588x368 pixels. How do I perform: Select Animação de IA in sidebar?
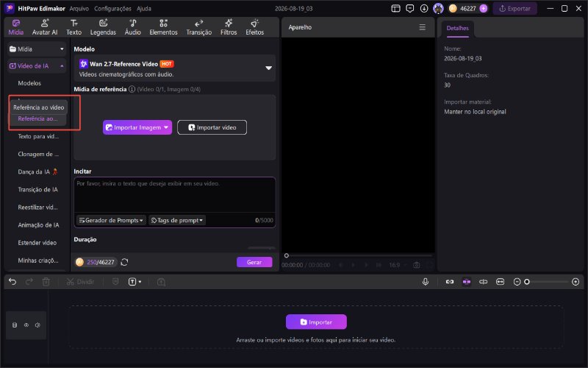(x=38, y=225)
